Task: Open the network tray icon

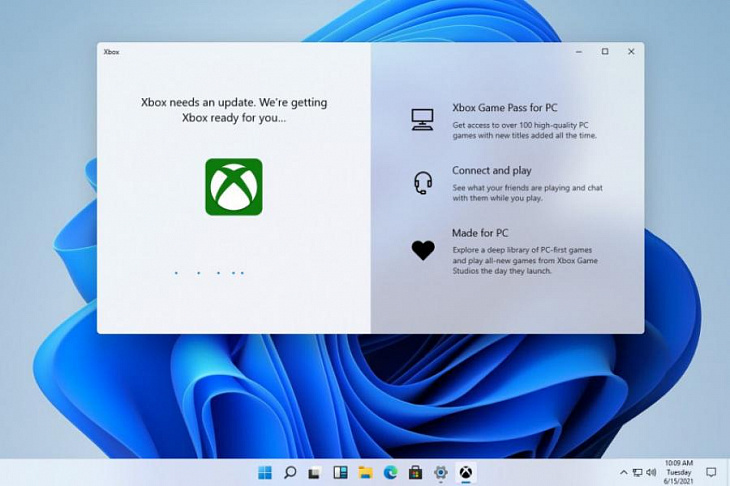Action: [x=638, y=472]
